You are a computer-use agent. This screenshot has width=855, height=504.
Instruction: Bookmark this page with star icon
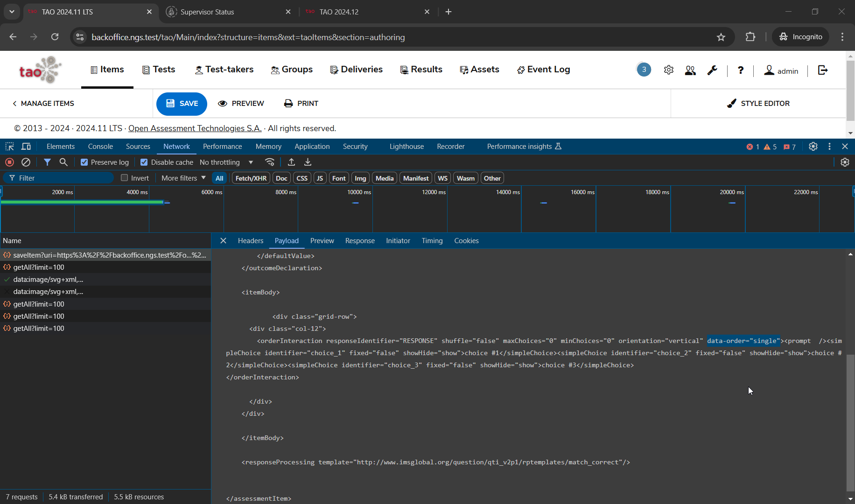coord(721,37)
